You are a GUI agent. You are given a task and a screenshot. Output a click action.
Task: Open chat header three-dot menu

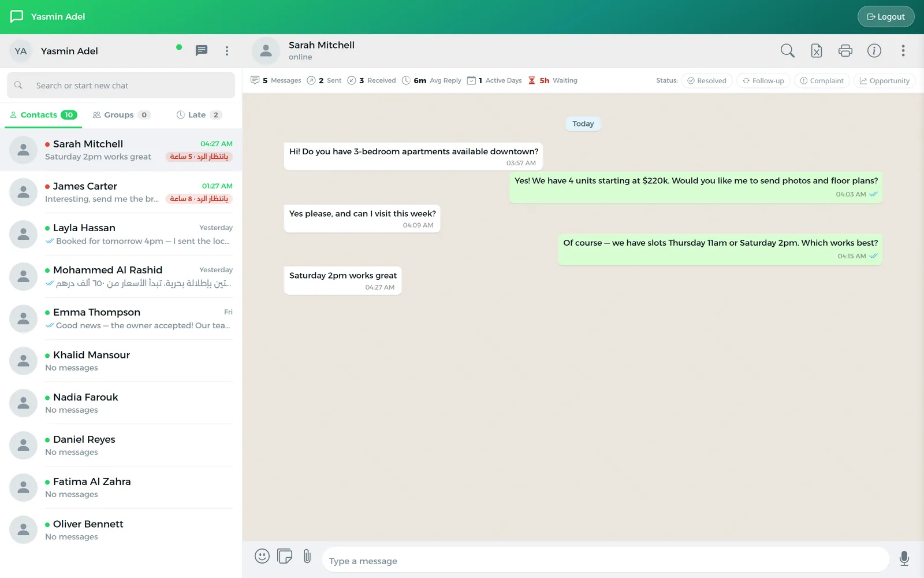[903, 51]
